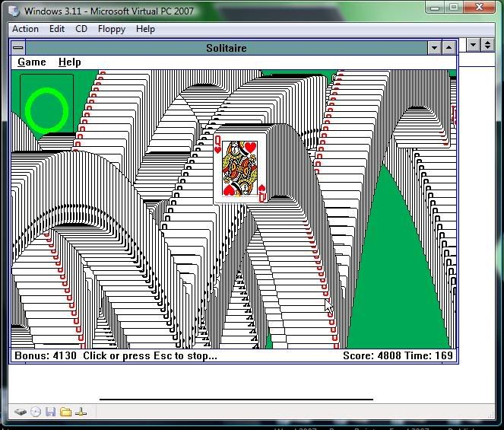This screenshot has width=504, height=430.
Task: Click the Time: 169 status text
Action: tap(429, 355)
